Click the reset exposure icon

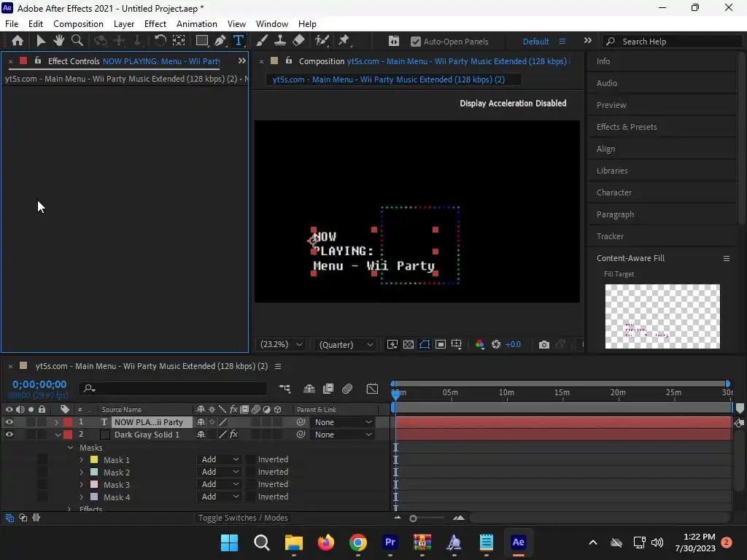pyautogui.click(x=496, y=344)
